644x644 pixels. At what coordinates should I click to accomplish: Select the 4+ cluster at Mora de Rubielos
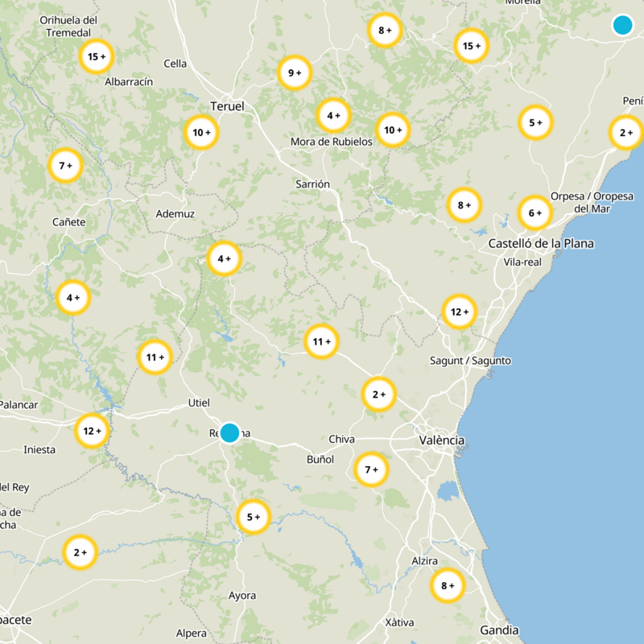coord(332,114)
